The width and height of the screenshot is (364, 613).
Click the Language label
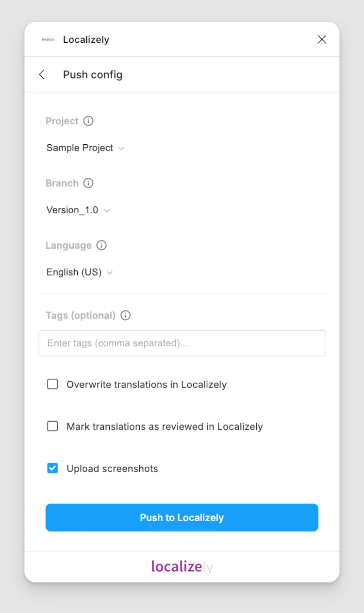pyautogui.click(x=68, y=245)
